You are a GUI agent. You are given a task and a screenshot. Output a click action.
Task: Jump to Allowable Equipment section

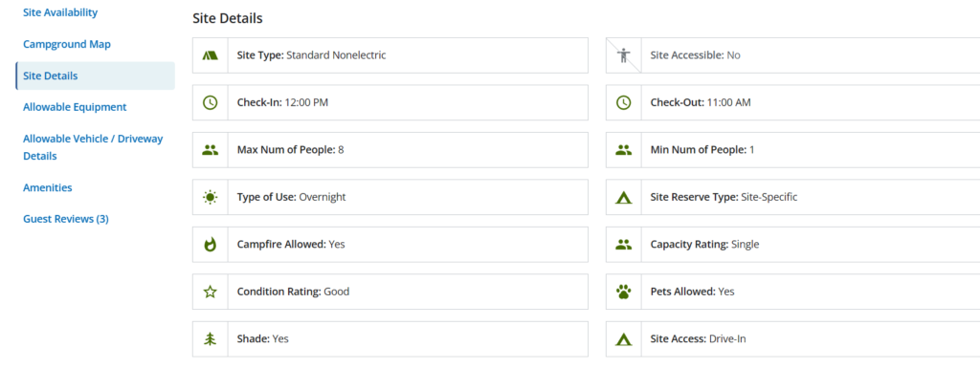pyautogui.click(x=75, y=107)
